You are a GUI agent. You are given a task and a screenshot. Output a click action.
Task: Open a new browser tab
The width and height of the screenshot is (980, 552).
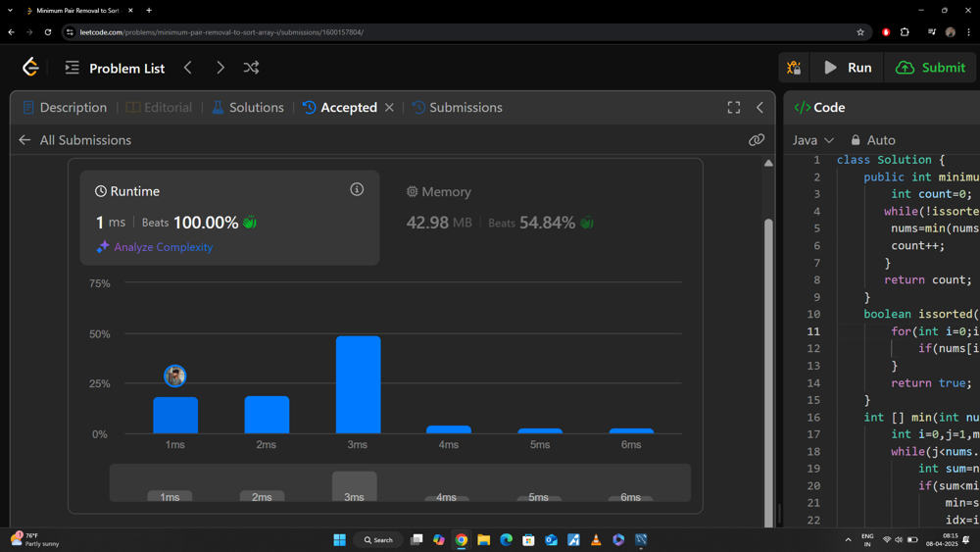pyautogui.click(x=149, y=11)
